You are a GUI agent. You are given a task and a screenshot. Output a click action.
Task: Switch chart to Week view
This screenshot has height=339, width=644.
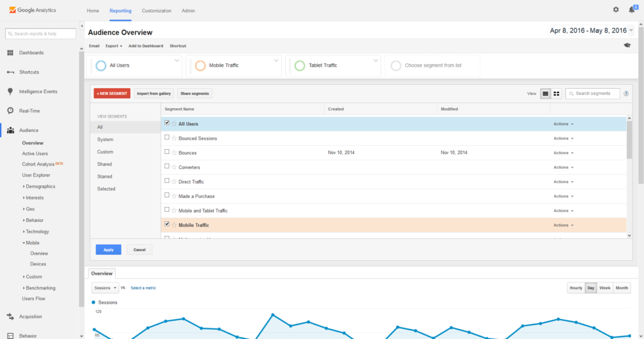tap(604, 287)
